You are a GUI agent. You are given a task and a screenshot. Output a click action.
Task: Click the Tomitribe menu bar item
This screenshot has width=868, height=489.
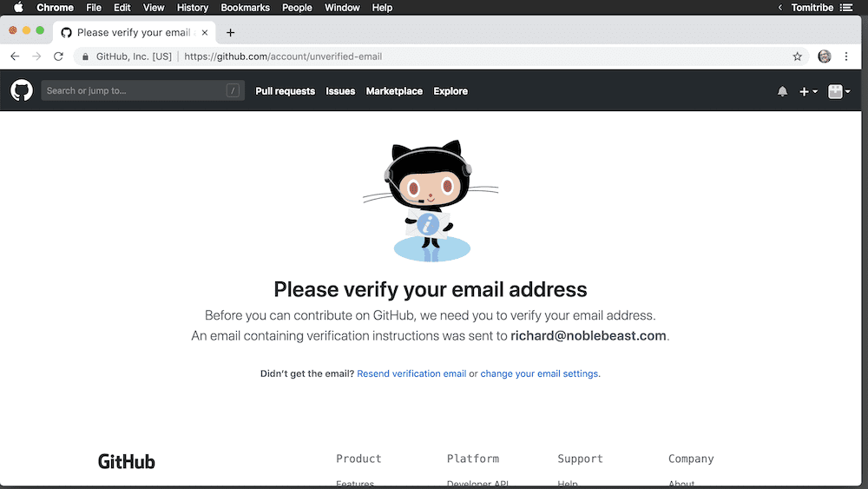pyautogui.click(x=812, y=8)
